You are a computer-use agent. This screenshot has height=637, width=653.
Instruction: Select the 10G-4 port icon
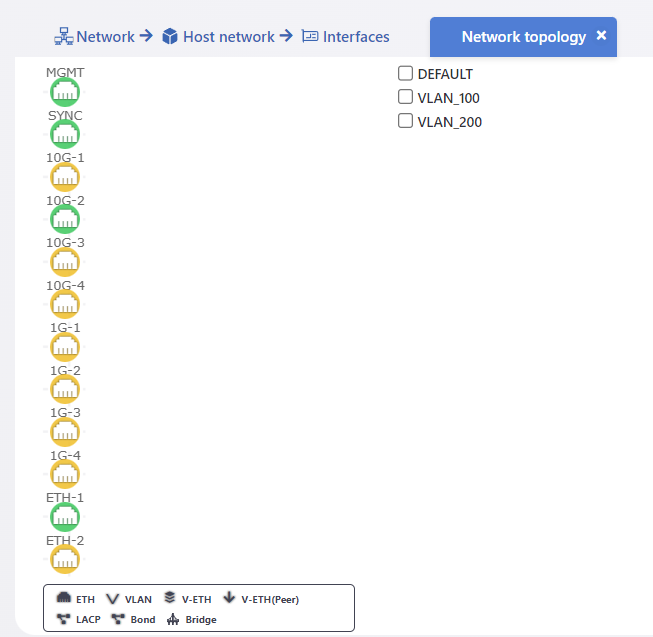(x=65, y=304)
